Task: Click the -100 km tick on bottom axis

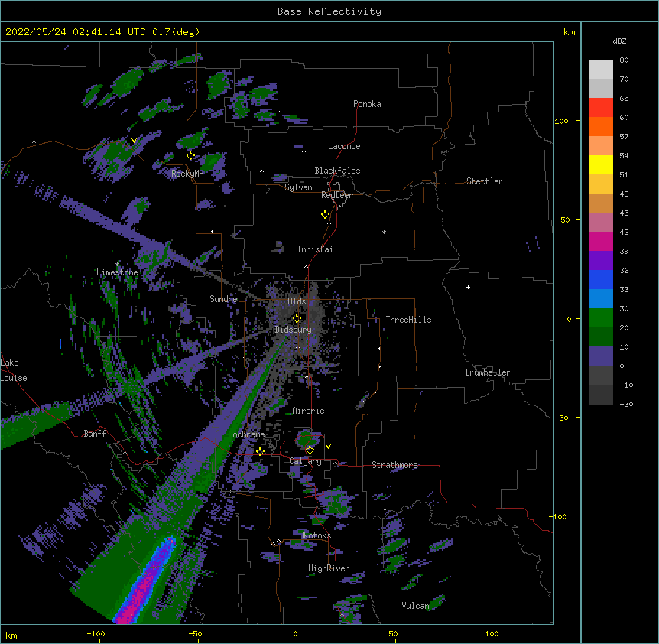Action: 96,633
